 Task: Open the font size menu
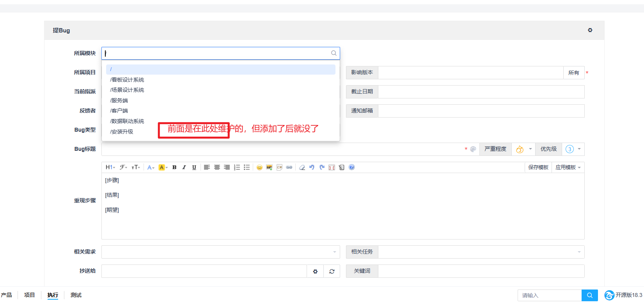(136, 167)
